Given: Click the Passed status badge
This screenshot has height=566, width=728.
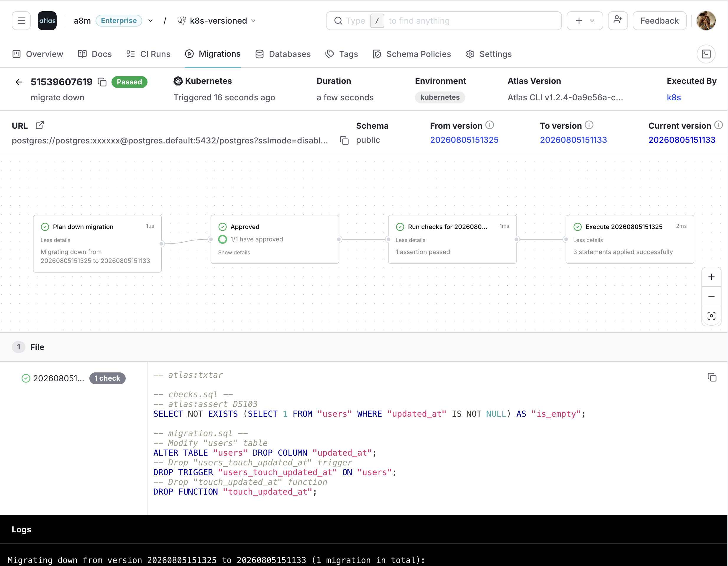Looking at the screenshot, I should [129, 82].
